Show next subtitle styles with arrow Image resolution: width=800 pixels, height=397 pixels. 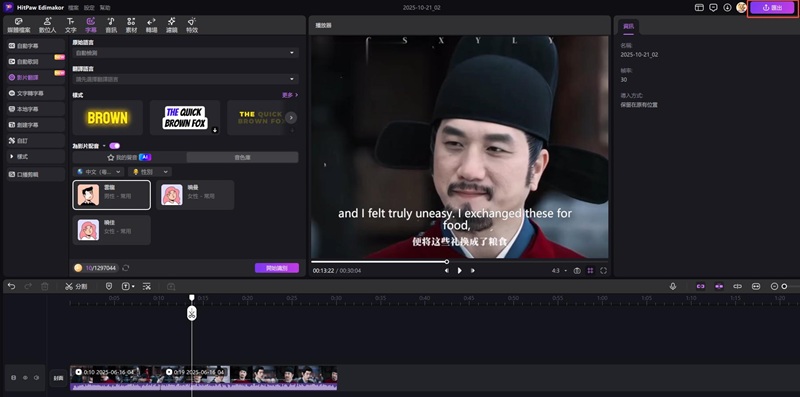(291, 117)
